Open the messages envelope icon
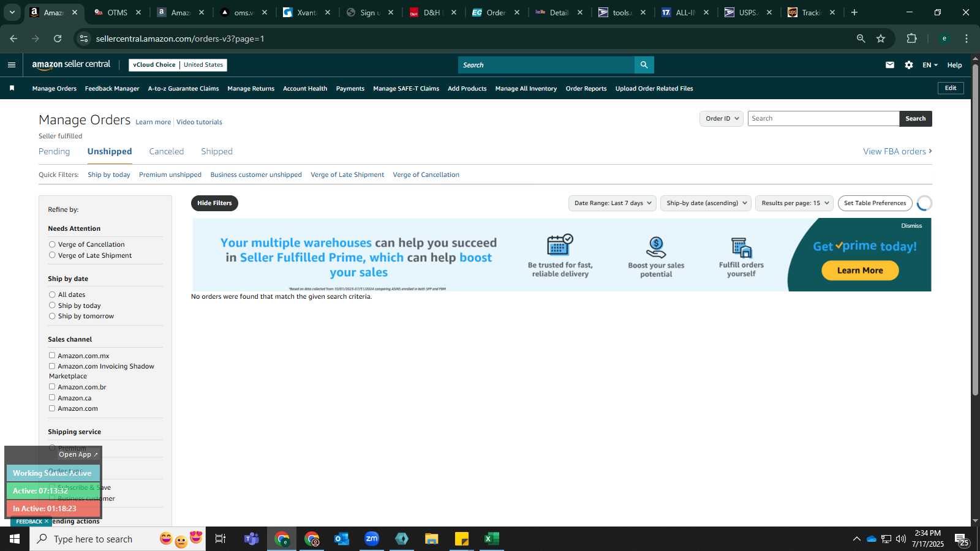 point(890,65)
